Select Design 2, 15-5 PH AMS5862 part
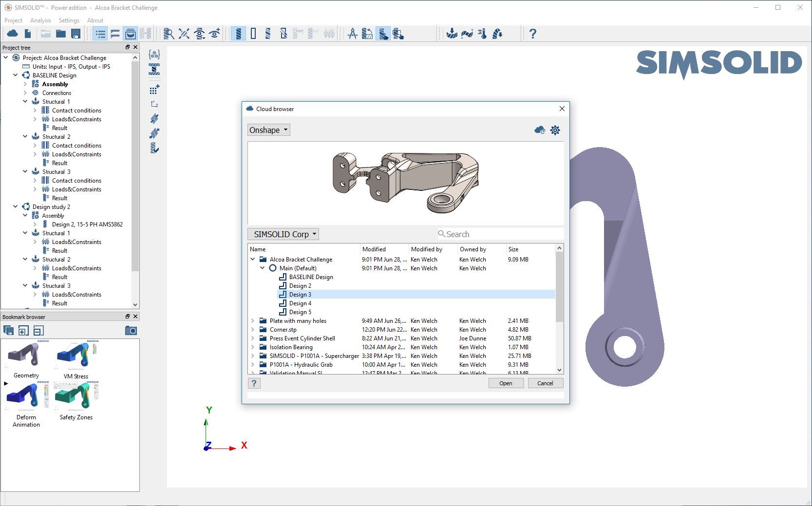 pyautogui.click(x=87, y=225)
